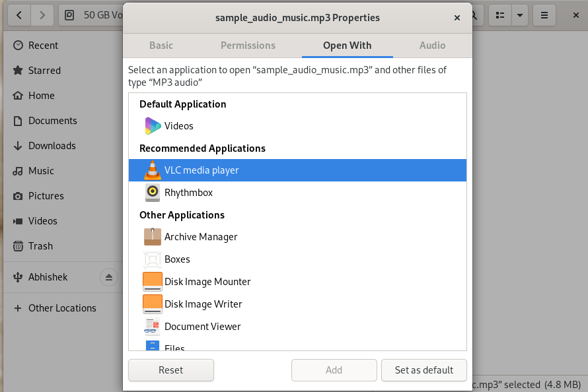Select the Disk Image Writer label
The height and width of the screenshot is (392, 588).
[203, 304]
